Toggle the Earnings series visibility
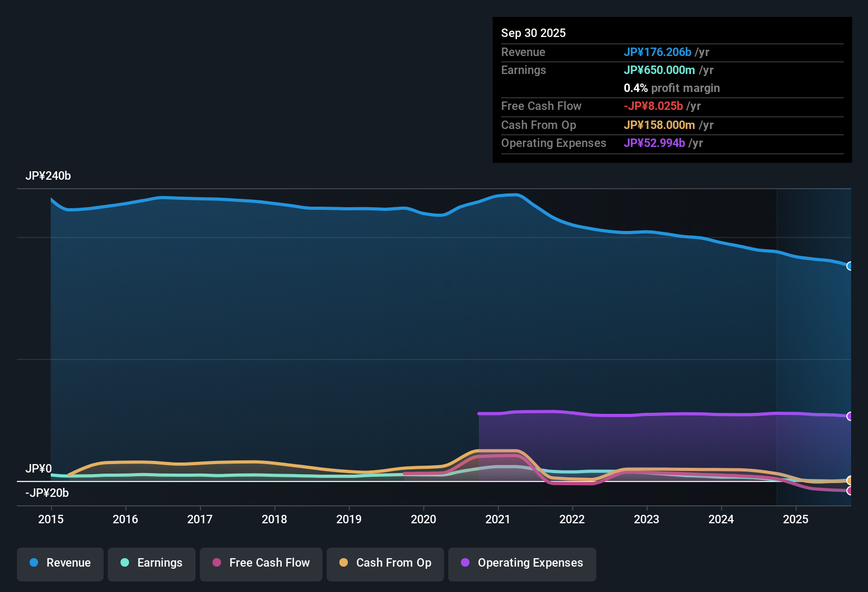 point(151,563)
